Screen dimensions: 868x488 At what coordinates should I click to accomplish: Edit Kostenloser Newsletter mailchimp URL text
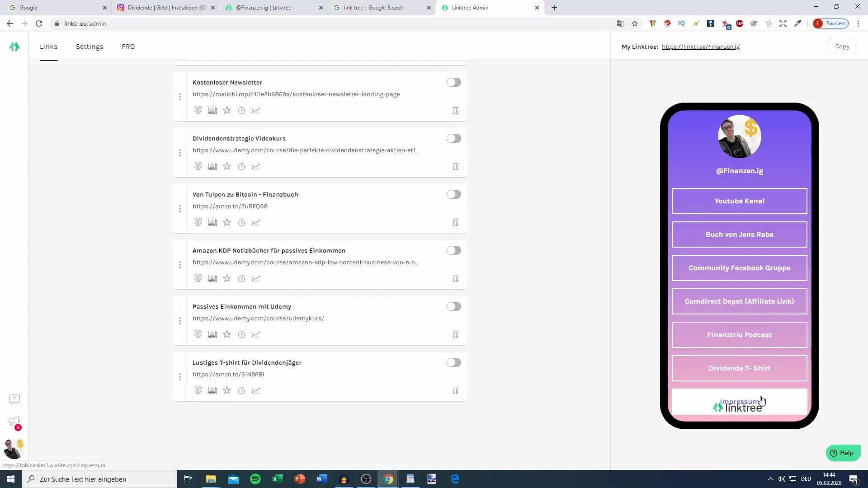296,94
